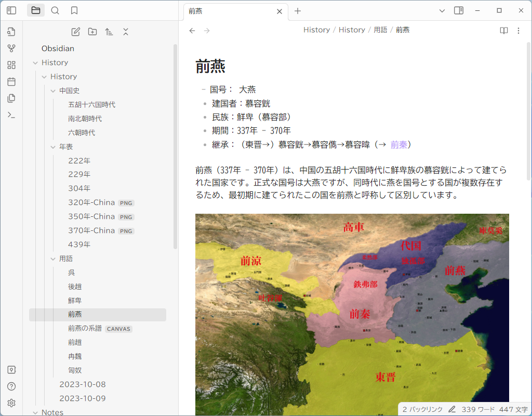Image resolution: width=532 pixels, height=416 pixels.
Task: Collapse the 用語 folder
Action: click(x=53, y=259)
